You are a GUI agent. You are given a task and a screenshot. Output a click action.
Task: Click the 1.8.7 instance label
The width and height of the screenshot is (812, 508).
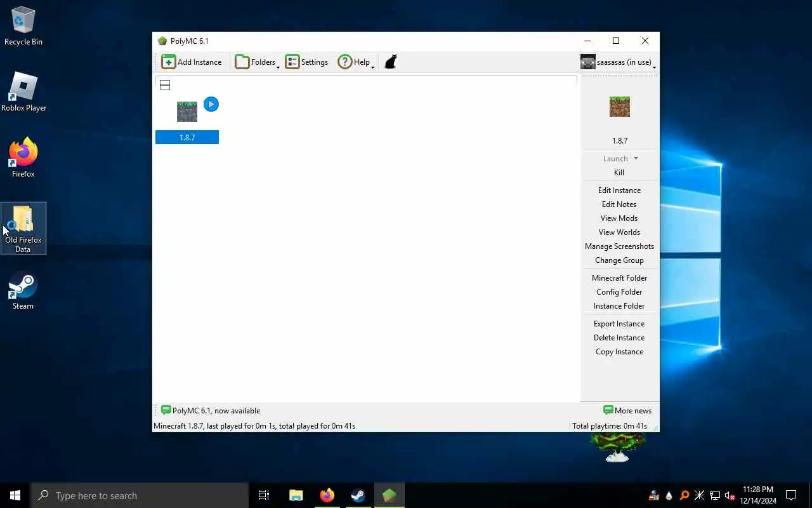187,137
